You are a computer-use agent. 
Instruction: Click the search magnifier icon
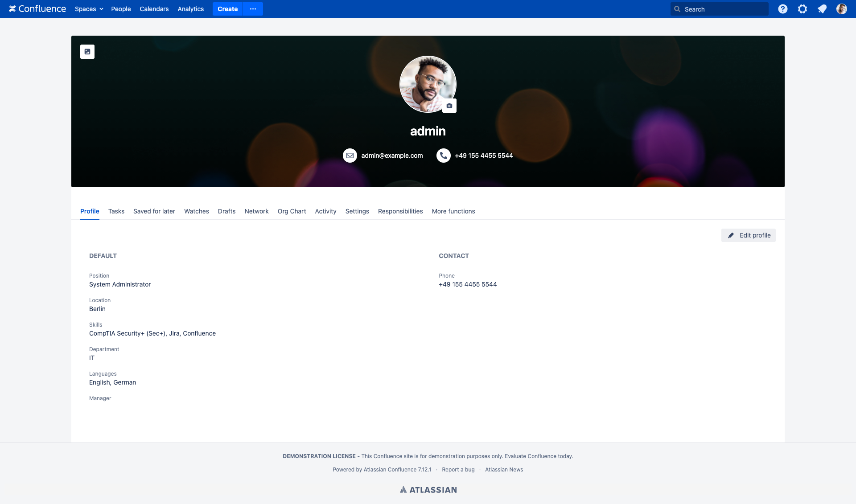(x=676, y=9)
